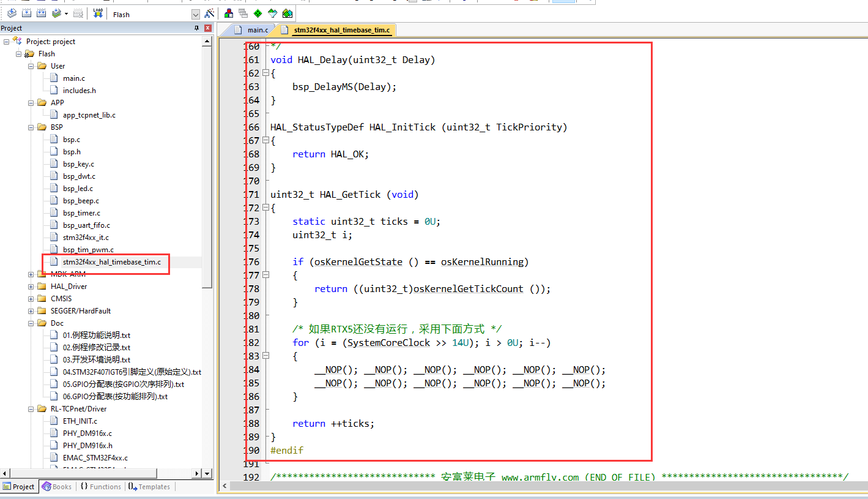Select 02.例程修改记录.txt in the Doc folder
This screenshot has width=868, height=499.
coord(97,348)
